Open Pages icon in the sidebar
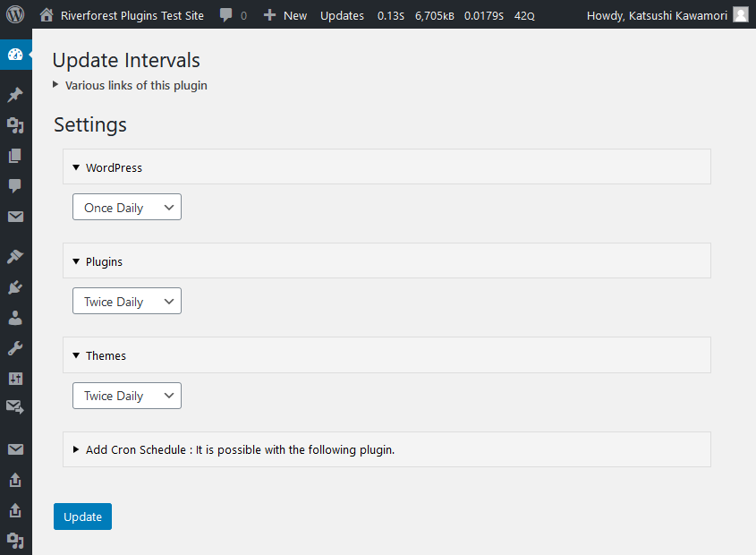The image size is (756, 555). tap(15, 156)
